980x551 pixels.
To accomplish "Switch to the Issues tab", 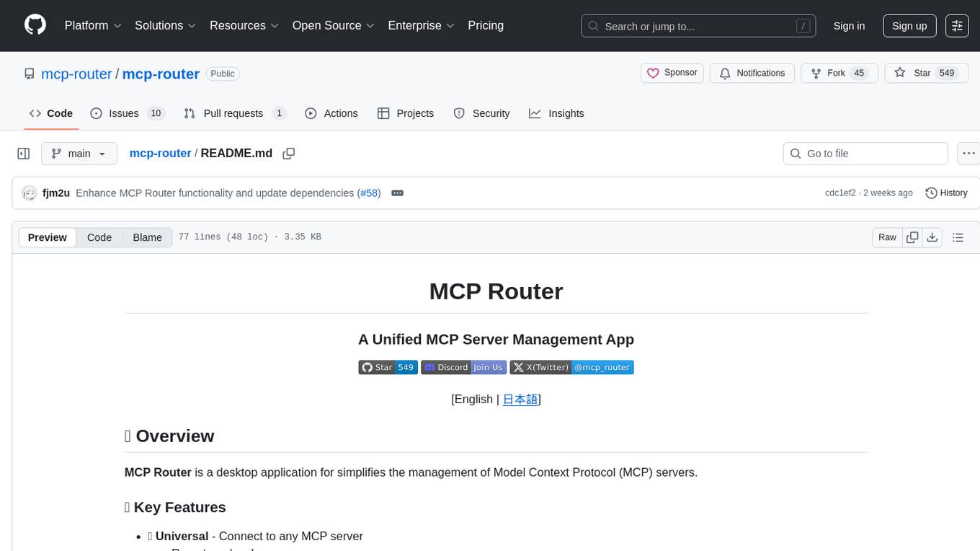I will (x=128, y=113).
